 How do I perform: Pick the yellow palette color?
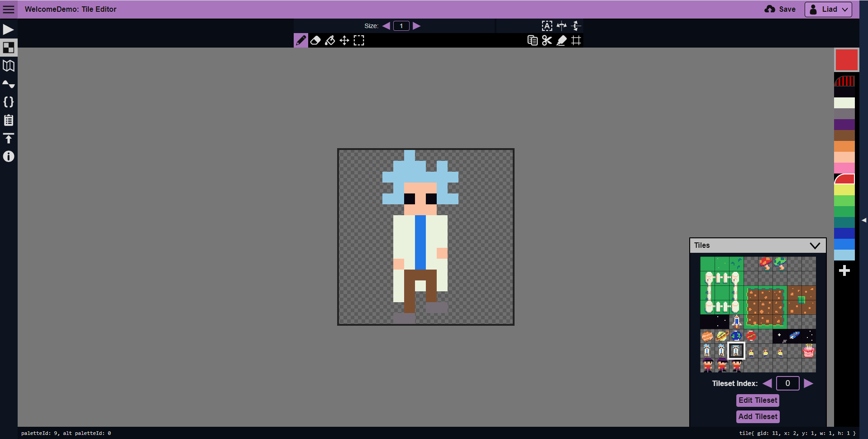click(x=844, y=190)
